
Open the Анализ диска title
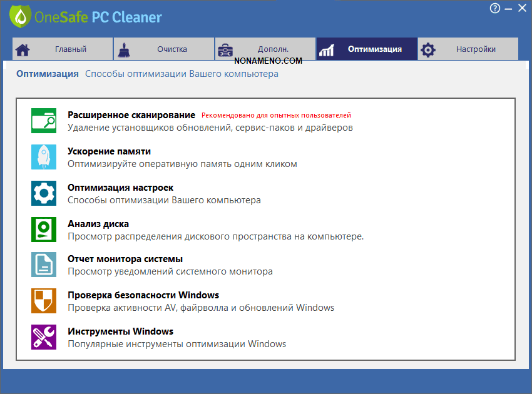pos(98,224)
